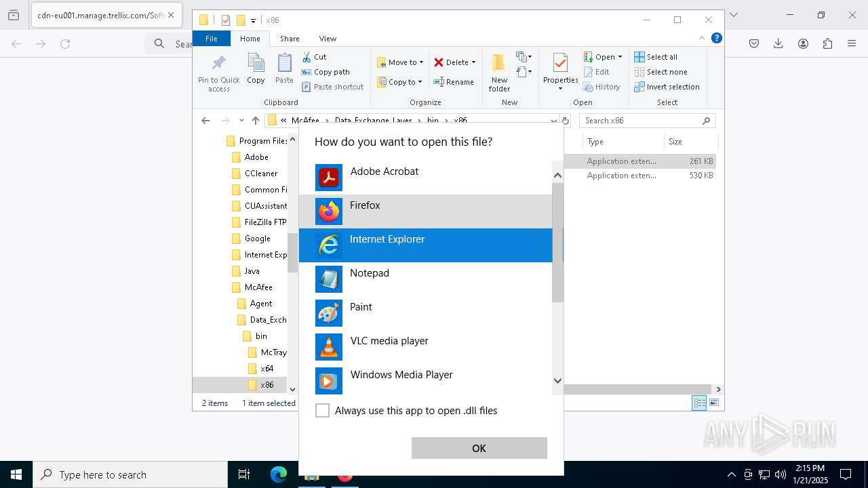Viewport: 868px width, 488px height.
Task: Click the Paste icon in the ribbon
Action: pos(284,69)
